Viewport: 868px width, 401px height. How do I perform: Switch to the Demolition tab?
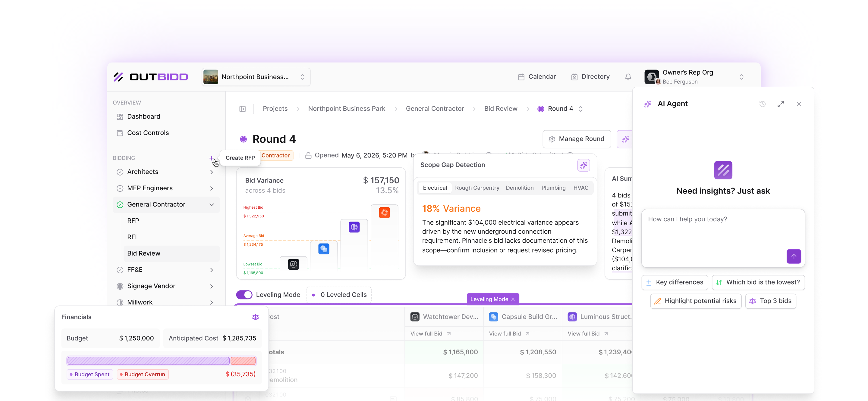520,188
